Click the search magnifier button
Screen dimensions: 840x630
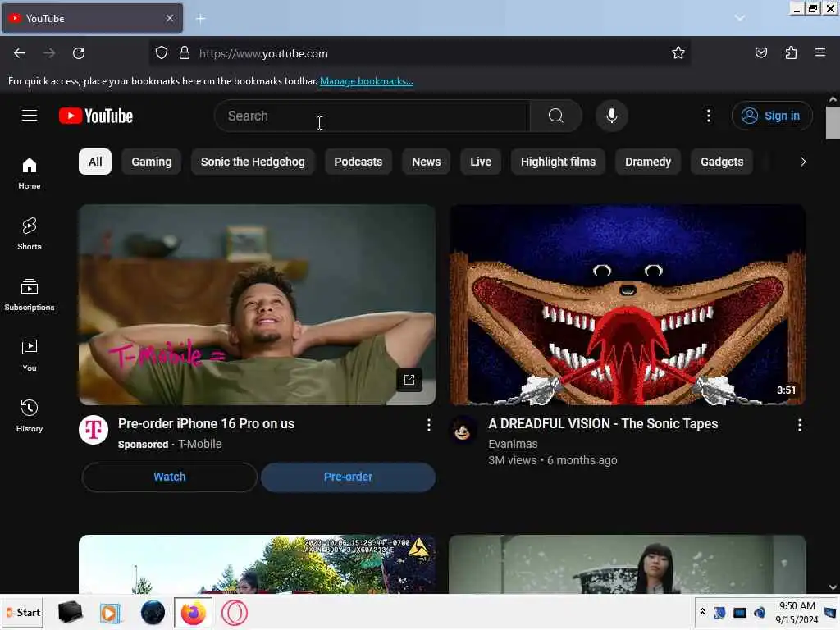[x=556, y=116]
